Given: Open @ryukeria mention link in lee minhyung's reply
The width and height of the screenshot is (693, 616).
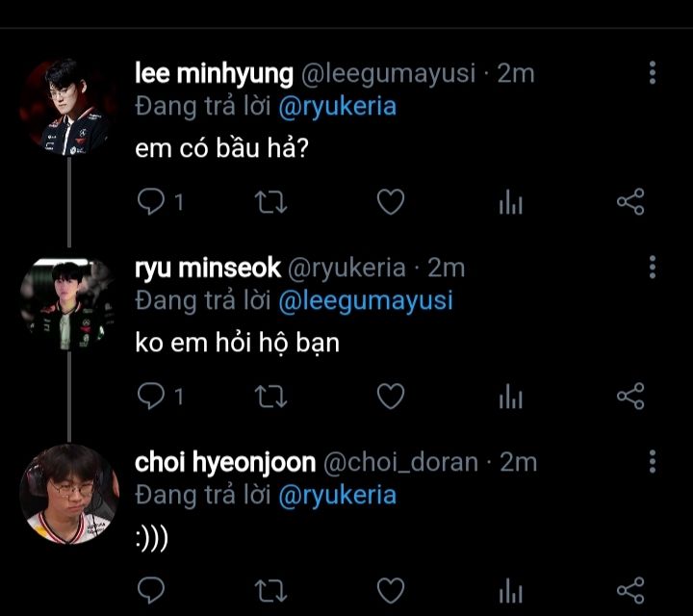Looking at the screenshot, I should (x=337, y=106).
